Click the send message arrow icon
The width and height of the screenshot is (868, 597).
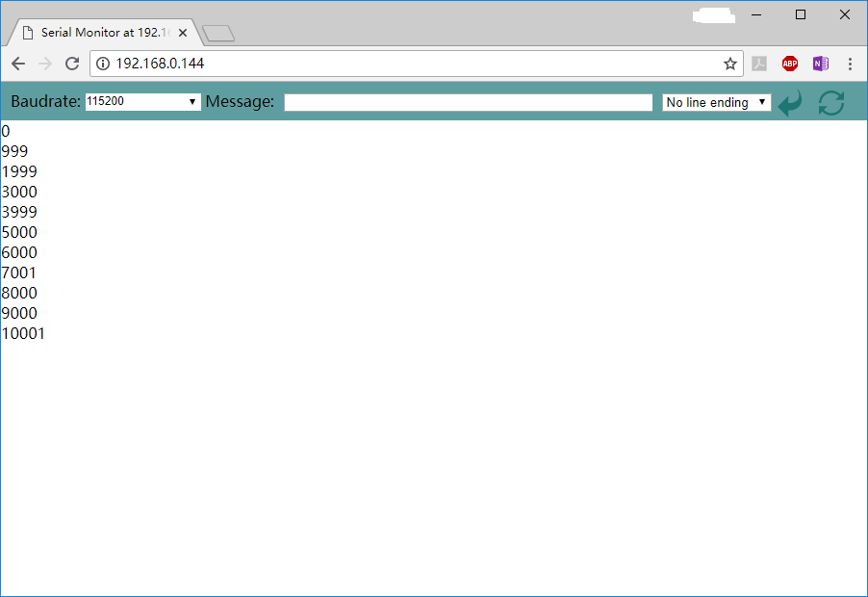tap(789, 102)
